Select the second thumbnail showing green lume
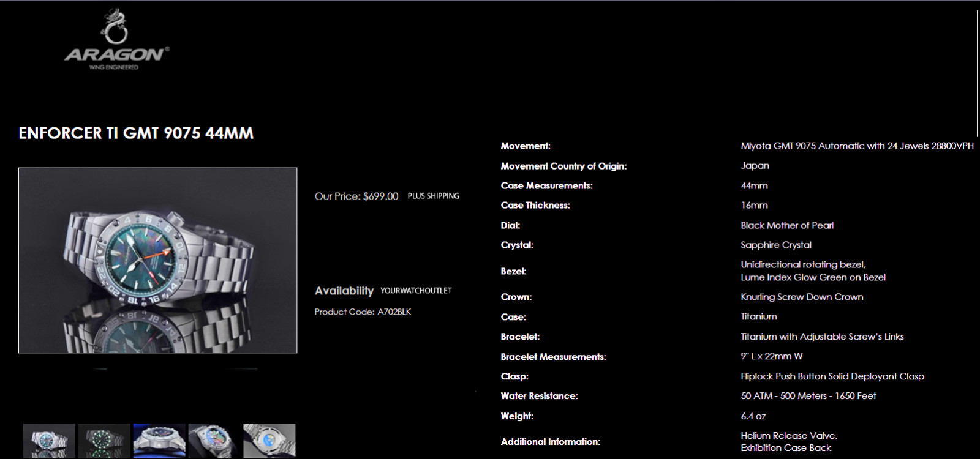This screenshot has width=980, height=459. tap(104, 441)
